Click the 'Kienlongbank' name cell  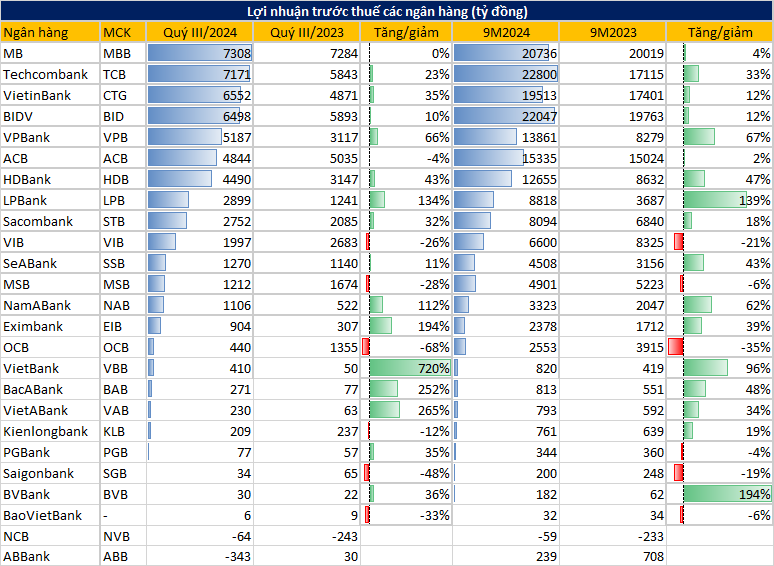click(x=50, y=431)
